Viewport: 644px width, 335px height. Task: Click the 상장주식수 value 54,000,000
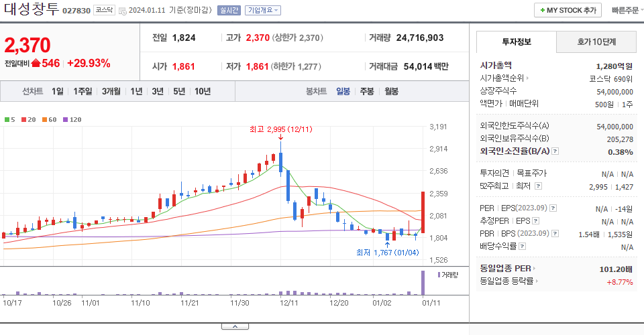[615, 92]
